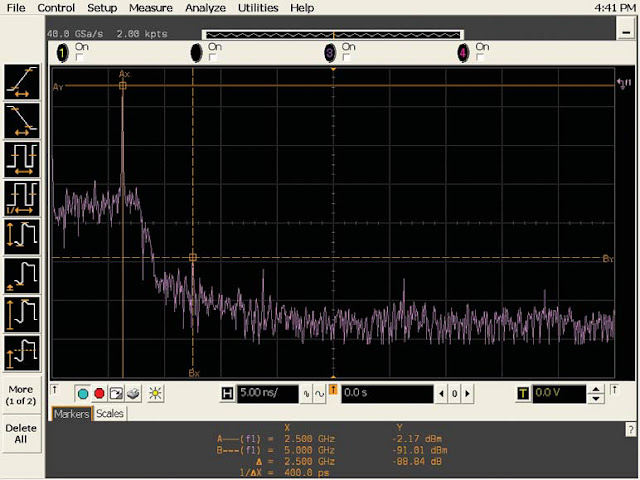Switch to the Scales tab
This screenshot has width=640, height=480.
click(x=110, y=414)
